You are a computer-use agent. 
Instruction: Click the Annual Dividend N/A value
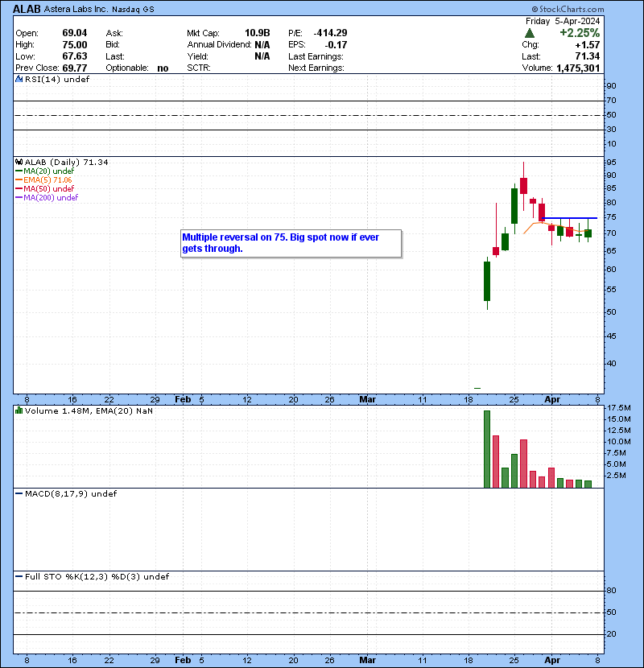pyautogui.click(x=262, y=45)
